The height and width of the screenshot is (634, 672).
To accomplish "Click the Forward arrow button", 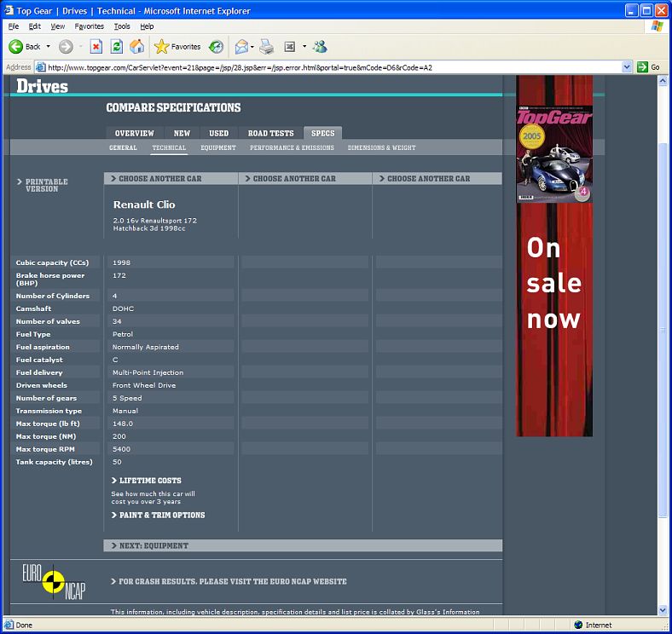I will point(66,46).
